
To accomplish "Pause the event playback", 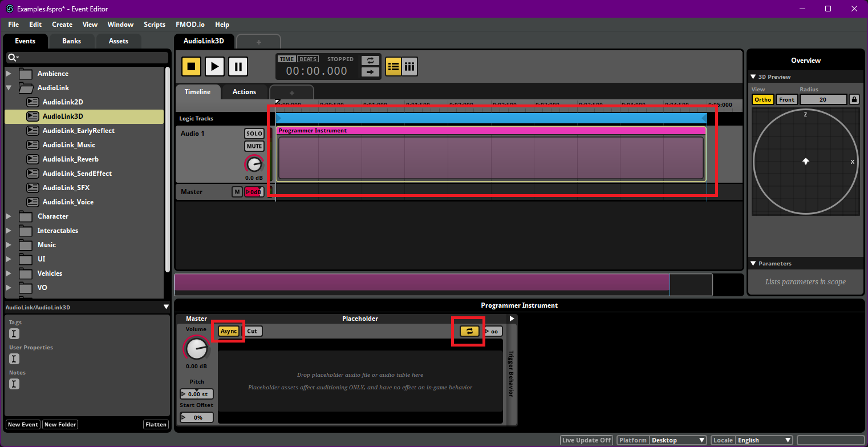I will point(238,66).
